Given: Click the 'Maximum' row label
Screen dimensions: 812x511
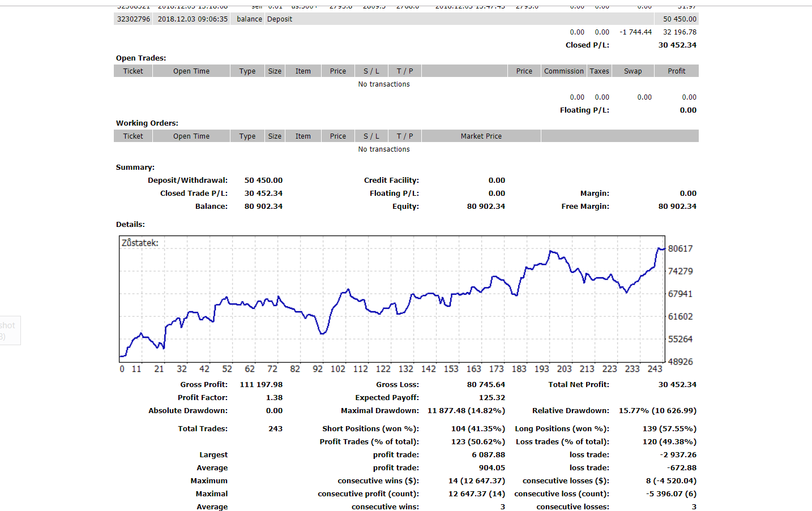Looking at the screenshot, I should click(209, 481).
